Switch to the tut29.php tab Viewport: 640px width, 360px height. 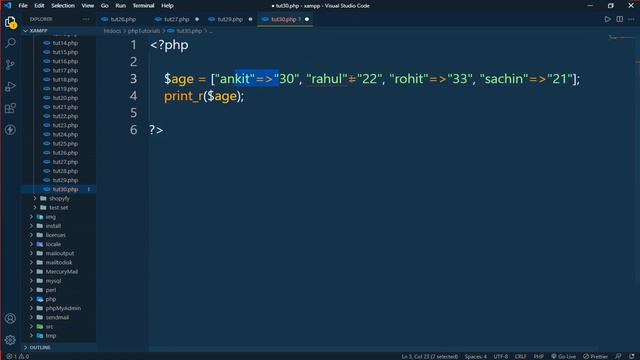230,19
